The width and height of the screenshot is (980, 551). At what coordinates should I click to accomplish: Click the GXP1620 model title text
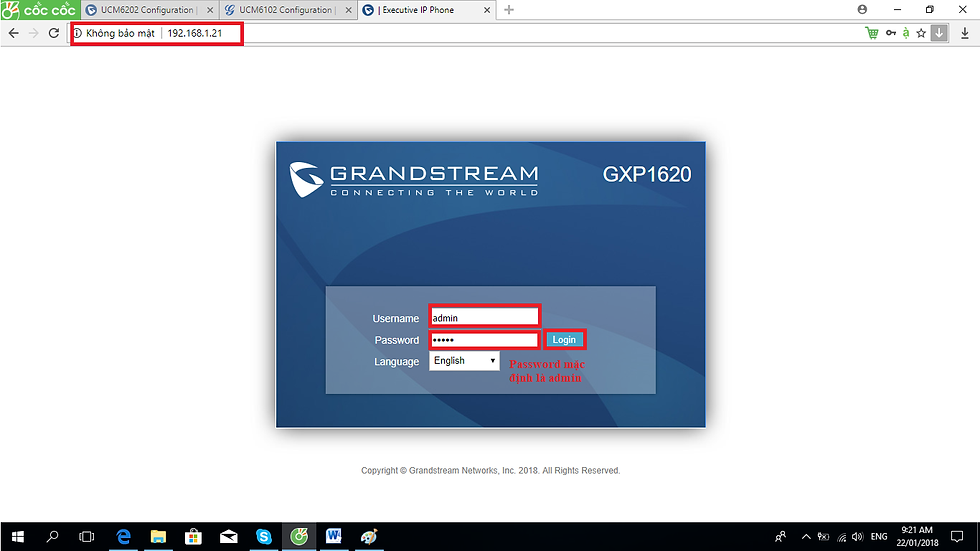(x=647, y=174)
